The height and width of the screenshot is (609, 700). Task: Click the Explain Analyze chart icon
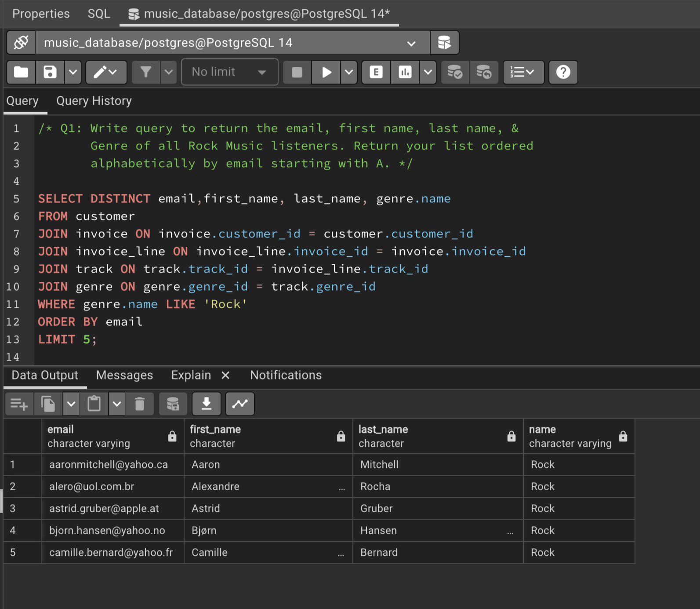405,72
